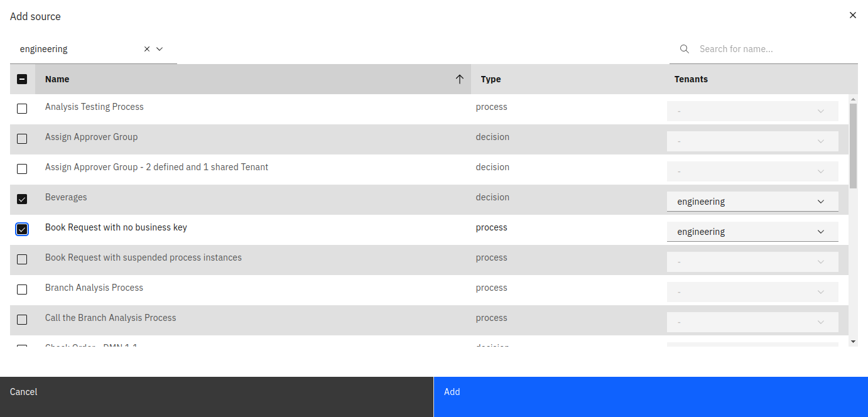Uncheck the Beverages row checkbox
This screenshot has height=417, width=868.
[22, 199]
